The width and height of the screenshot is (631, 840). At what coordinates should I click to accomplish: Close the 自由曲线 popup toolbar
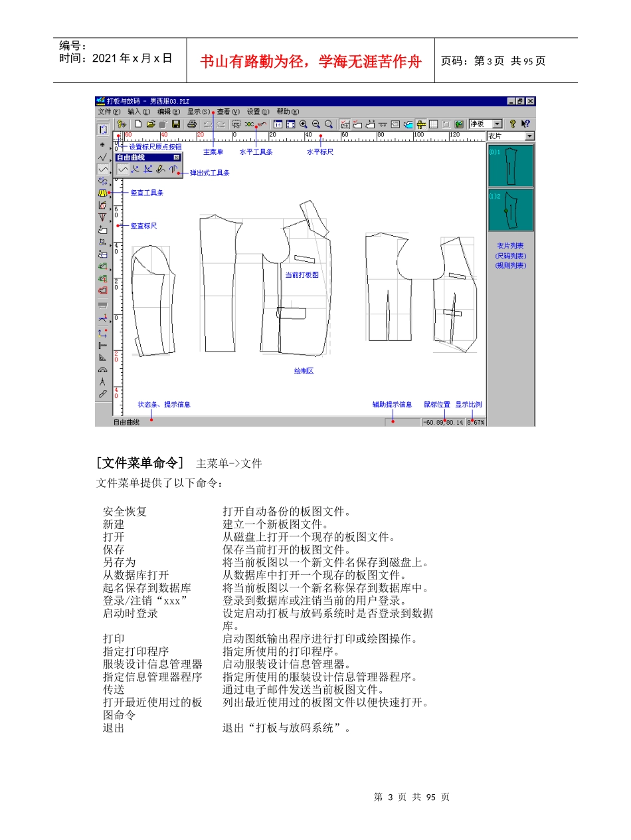pyautogui.click(x=176, y=157)
